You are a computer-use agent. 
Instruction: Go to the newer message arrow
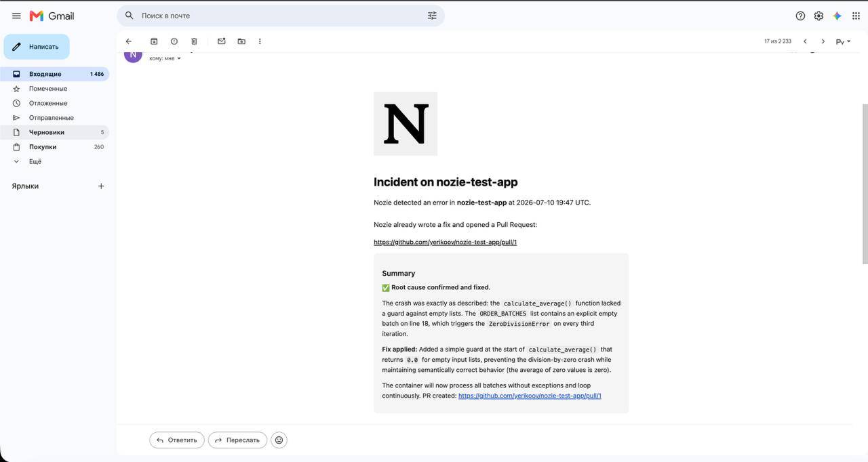805,41
